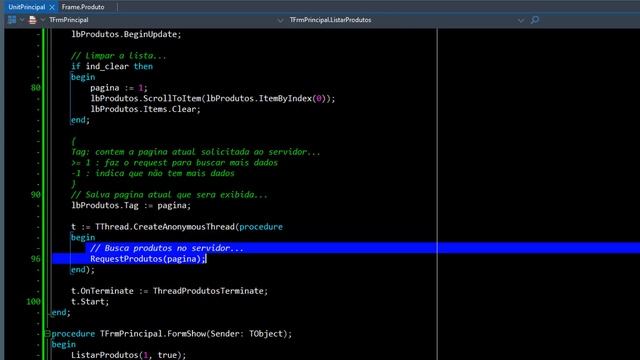This screenshot has width=640, height=360.
Task: Click the '// Limpar a lista...' comment
Action: point(119,56)
